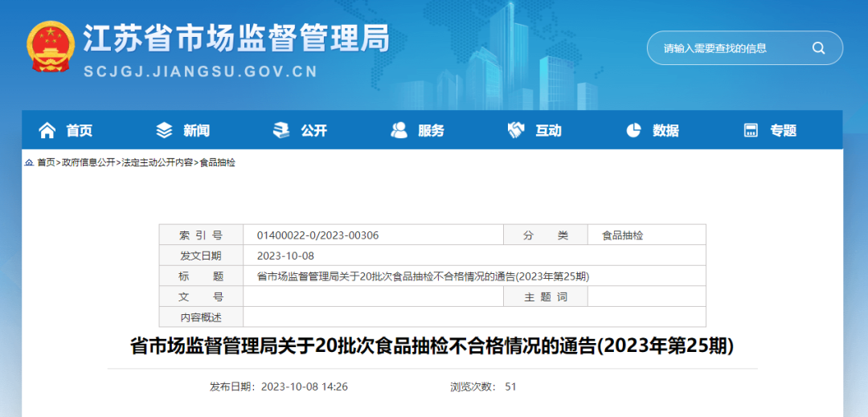The height and width of the screenshot is (417, 868).
Task: Click the home house icon in navigation
Action: (x=47, y=130)
